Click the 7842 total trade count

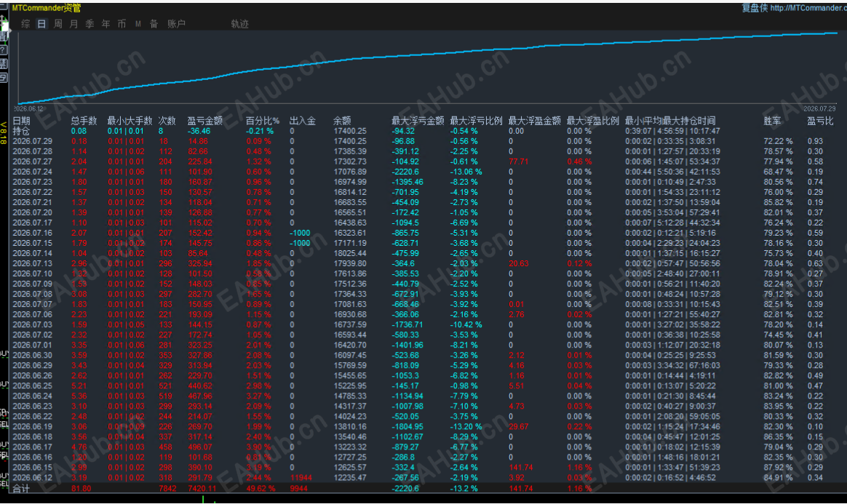coord(167,488)
